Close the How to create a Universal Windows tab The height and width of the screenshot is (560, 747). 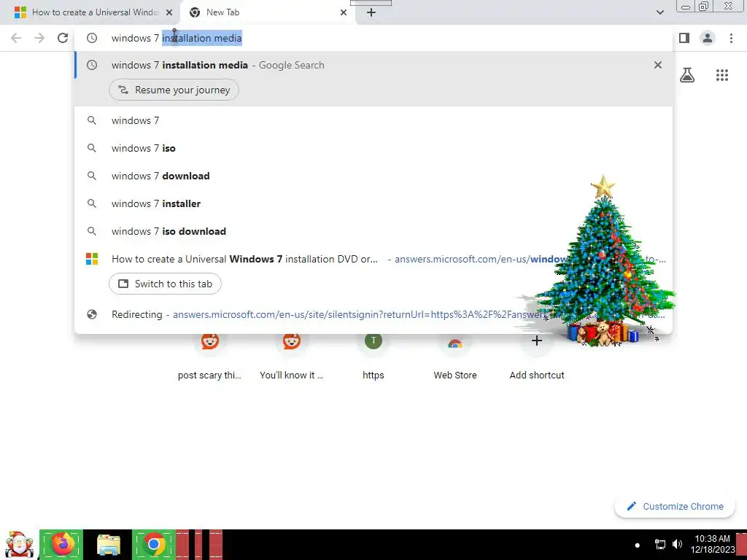pyautogui.click(x=169, y=12)
